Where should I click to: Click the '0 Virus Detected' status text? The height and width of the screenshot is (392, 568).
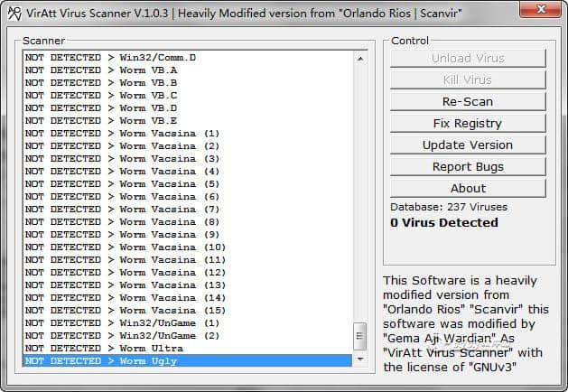click(x=444, y=223)
